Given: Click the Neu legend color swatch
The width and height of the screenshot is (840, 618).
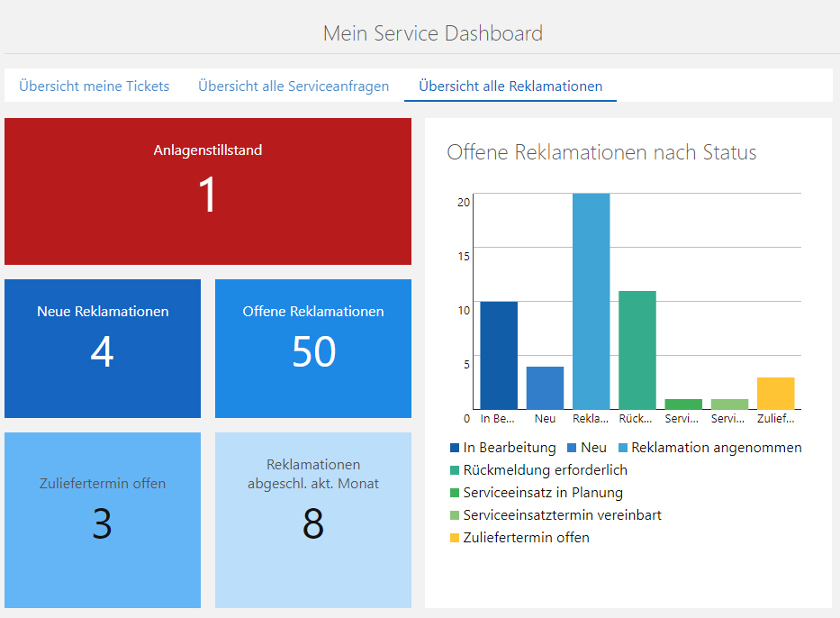Looking at the screenshot, I should (572, 448).
